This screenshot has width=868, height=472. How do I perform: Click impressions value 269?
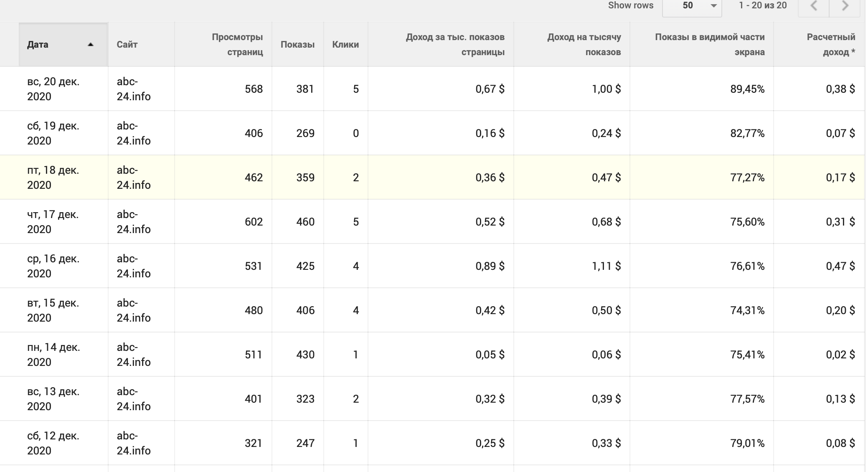click(305, 133)
